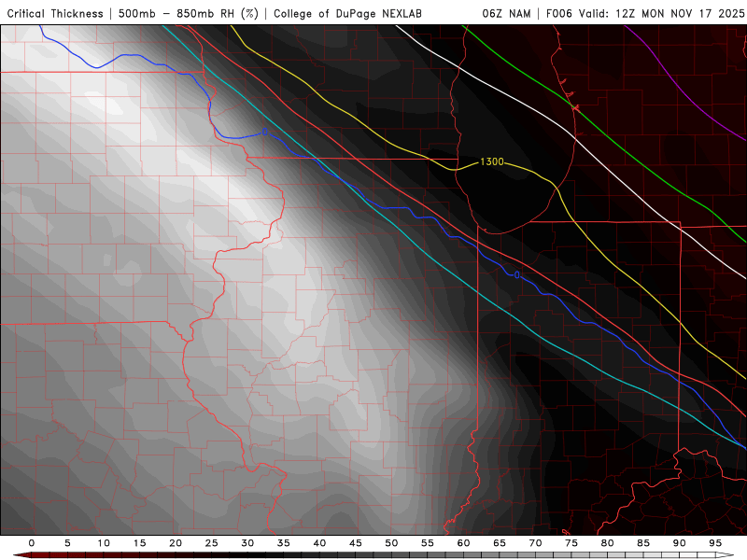Click the "55" value on the color scale
Screen dimensions: 747x560
pyautogui.click(x=428, y=543)
